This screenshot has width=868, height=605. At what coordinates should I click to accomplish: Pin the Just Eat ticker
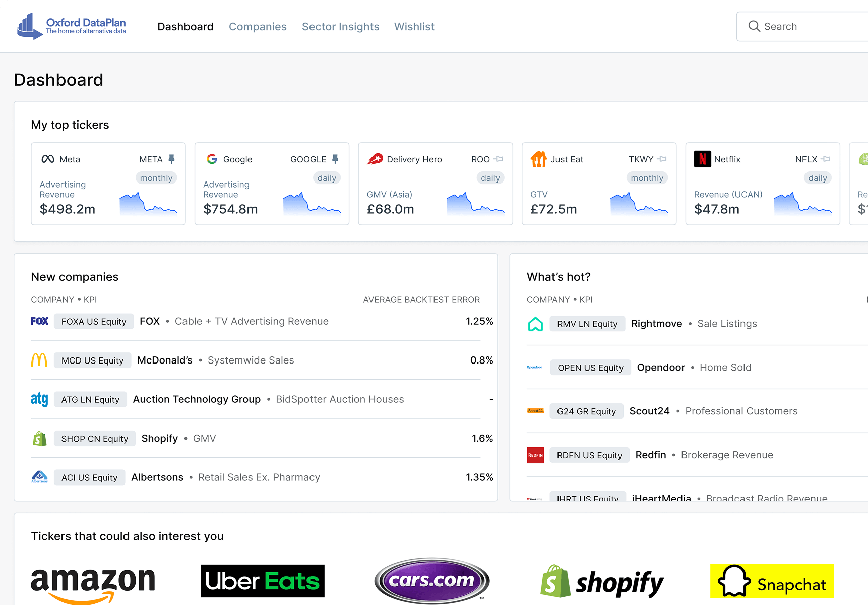click(662, 159)
